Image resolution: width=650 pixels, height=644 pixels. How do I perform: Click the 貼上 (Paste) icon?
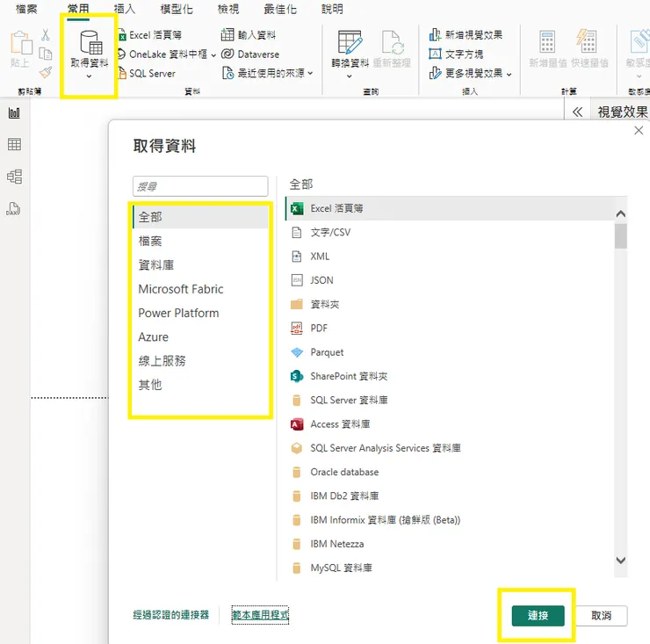click(20, 43)
